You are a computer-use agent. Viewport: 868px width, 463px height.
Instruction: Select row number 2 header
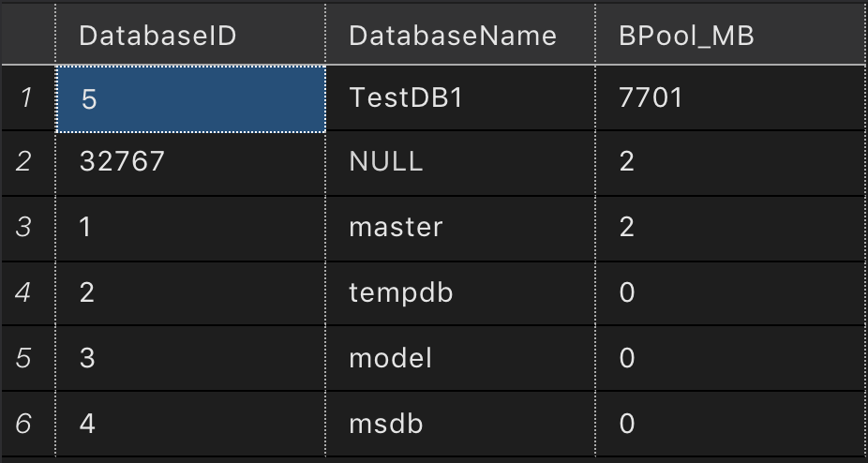28,163
